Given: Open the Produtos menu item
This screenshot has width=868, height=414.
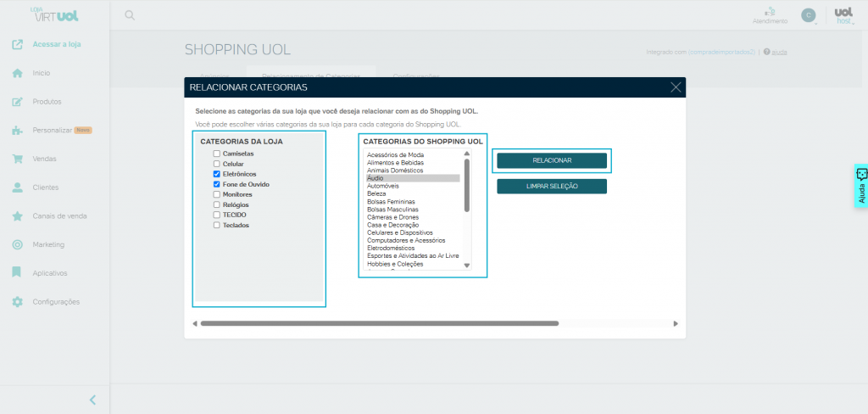Looking at the screenshot, I should click(47, 102).
